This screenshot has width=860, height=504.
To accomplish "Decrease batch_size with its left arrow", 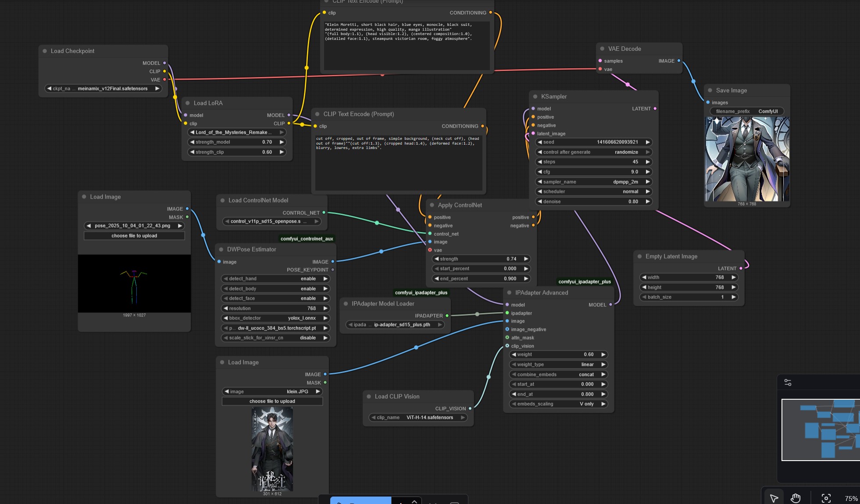I will pos(644,297).
